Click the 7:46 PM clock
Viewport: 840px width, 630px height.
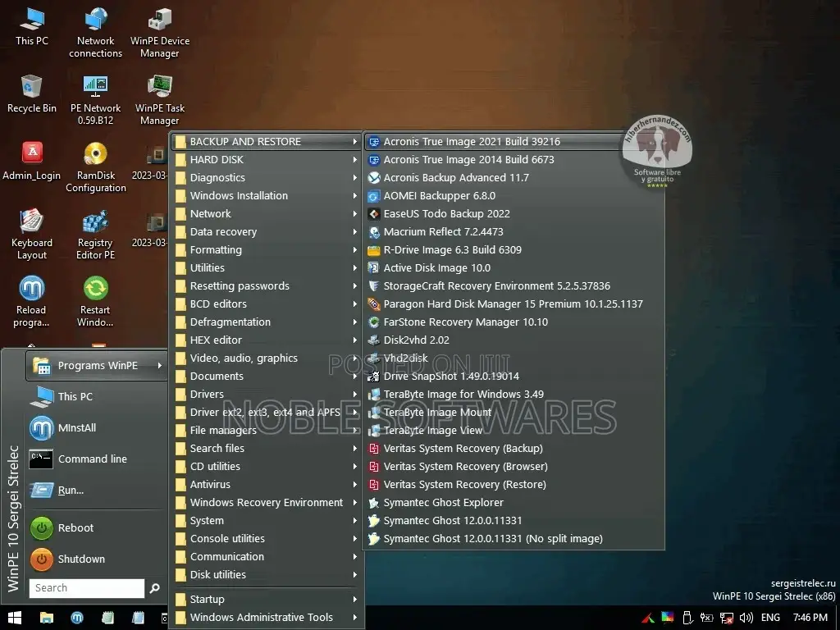810,618
